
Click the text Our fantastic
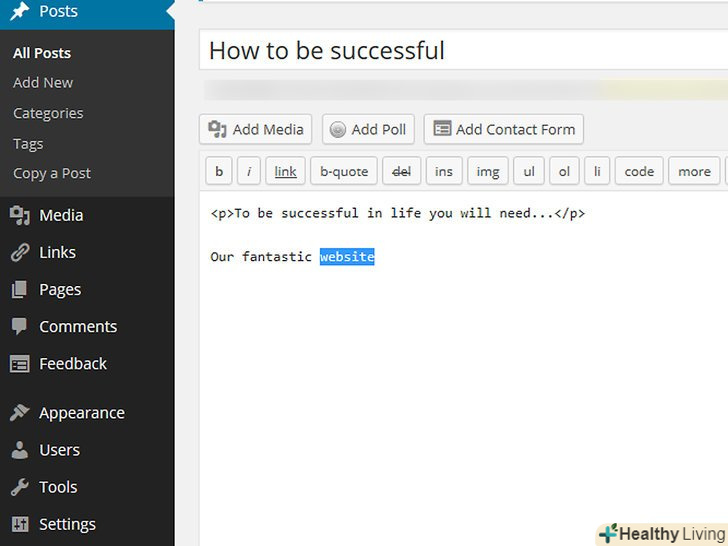click(261, 257)
